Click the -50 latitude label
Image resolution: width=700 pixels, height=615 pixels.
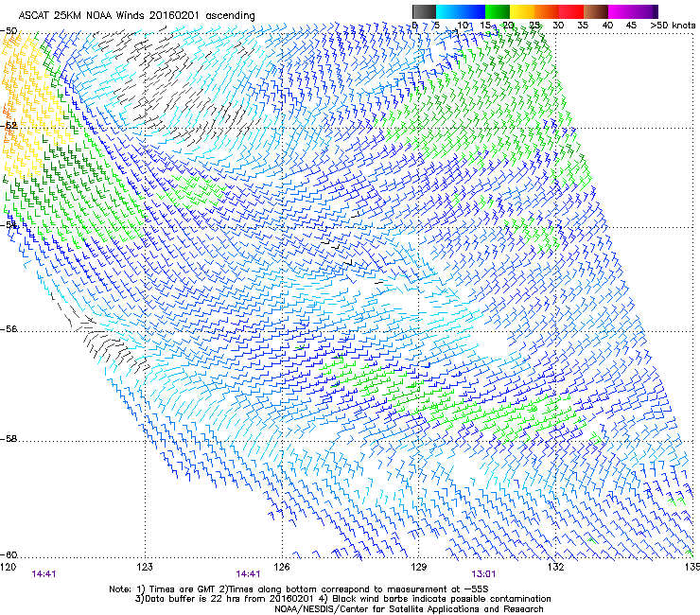(x=9, y=31)
